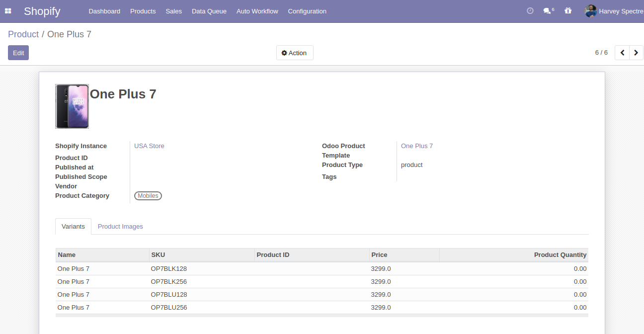The height and width of the screenshot is (334, 644).
Task: Click the Edit button
Action: tap(18, 53)
